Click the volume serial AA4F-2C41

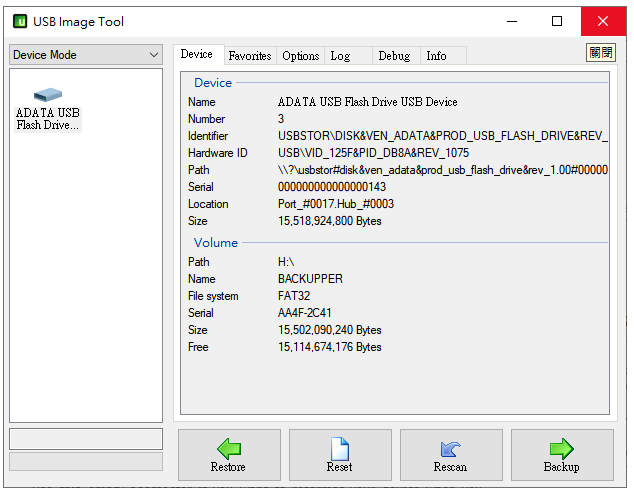304,313
